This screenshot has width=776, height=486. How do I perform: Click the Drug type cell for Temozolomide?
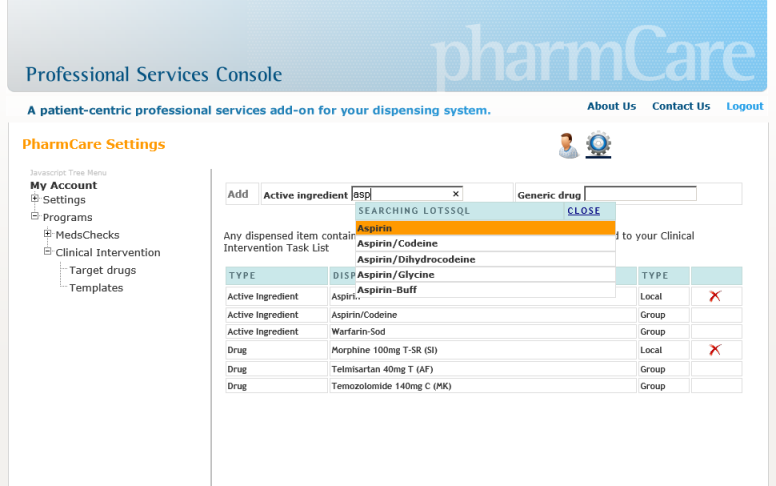(x=277, y=386)
